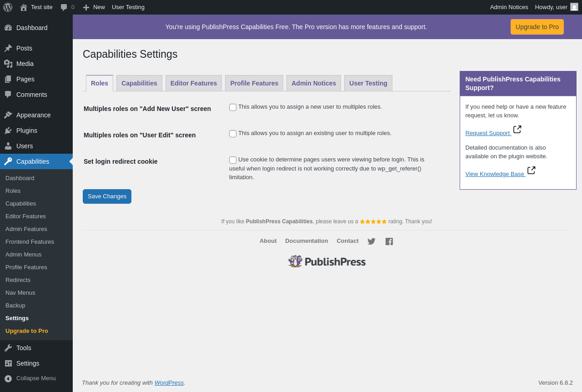Click the Upgrade to Pro banner button
The width and height of the screenshot is (582, 392).
(x=537, y=27)
